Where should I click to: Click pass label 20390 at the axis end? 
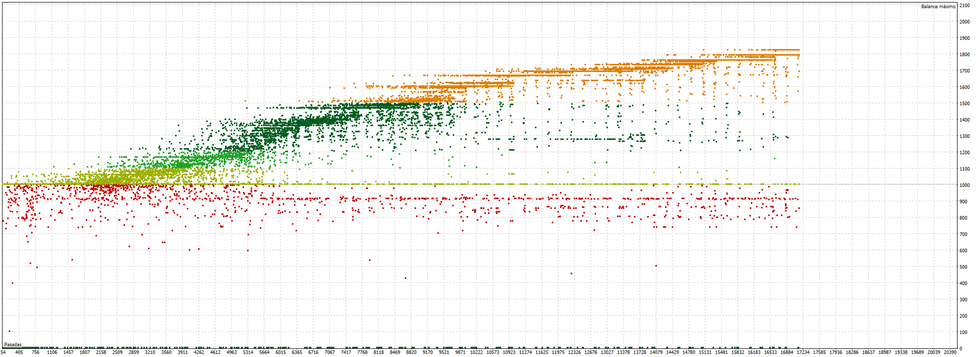tap(950, 352)
